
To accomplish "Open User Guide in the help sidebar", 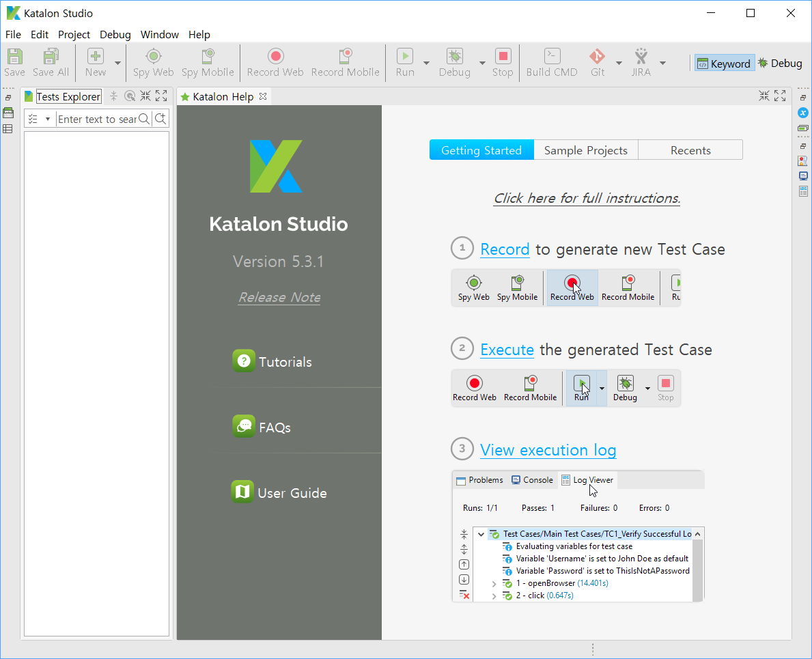I will coord(279,492).
